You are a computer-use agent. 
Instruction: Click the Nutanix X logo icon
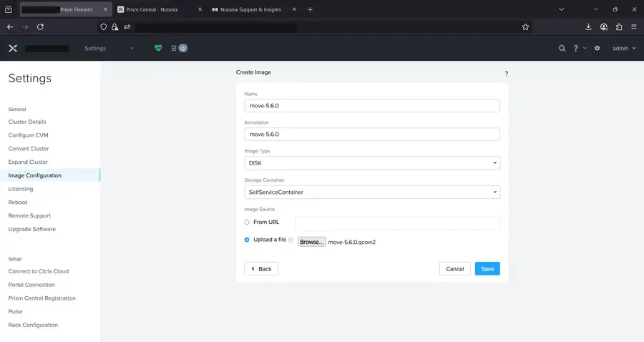coord(13,49)
